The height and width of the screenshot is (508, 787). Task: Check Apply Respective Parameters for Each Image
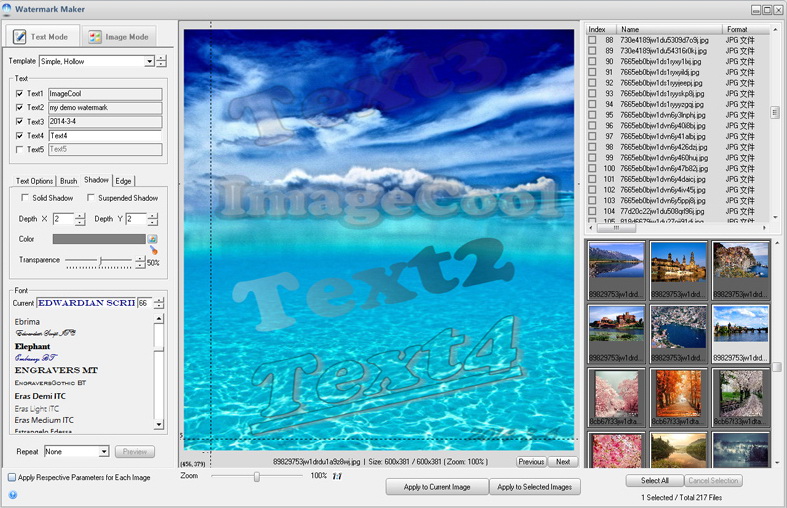pos(12,477)
